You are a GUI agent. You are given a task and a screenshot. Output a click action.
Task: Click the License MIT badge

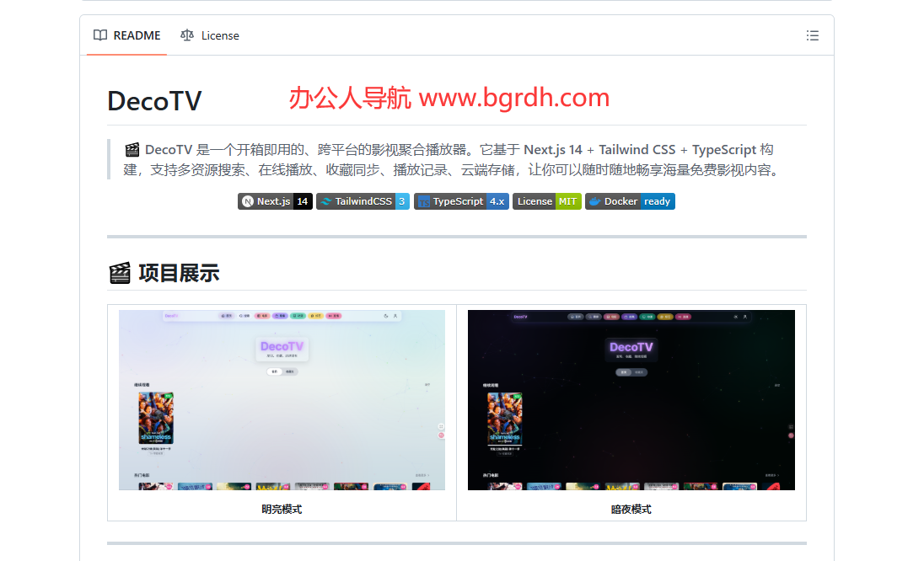(546, 201)
